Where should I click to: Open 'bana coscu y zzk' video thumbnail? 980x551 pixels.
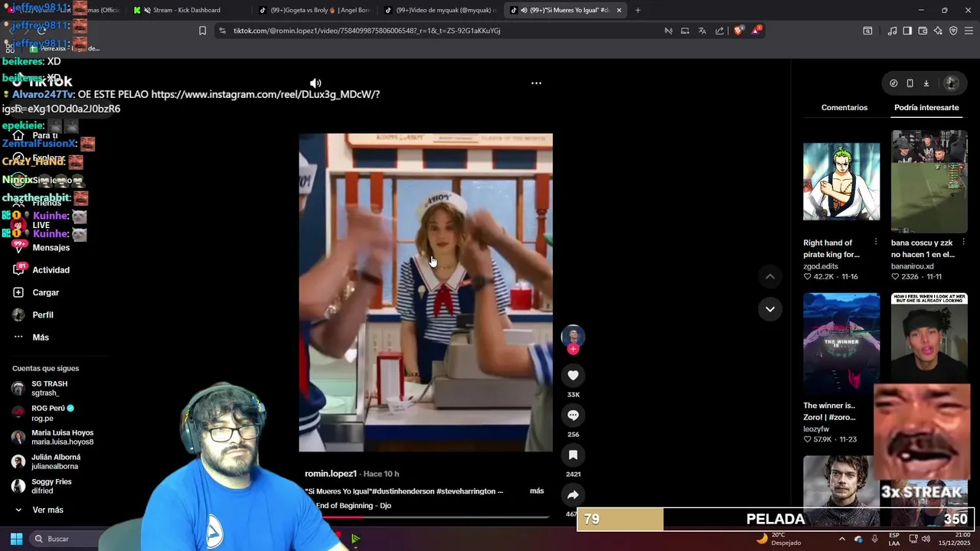point(929,181)
